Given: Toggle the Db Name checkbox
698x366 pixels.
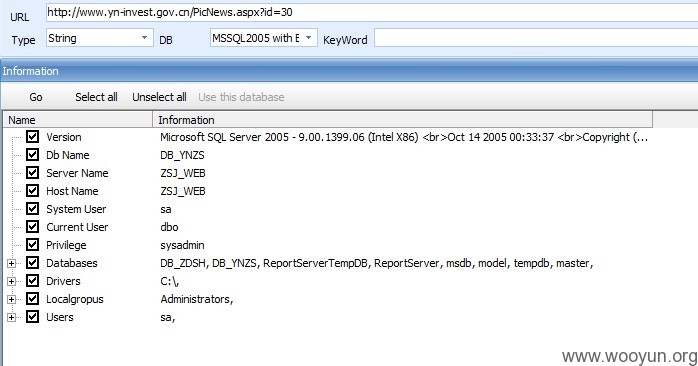Looking at the screenshot, I should click(x=32, y=155).
